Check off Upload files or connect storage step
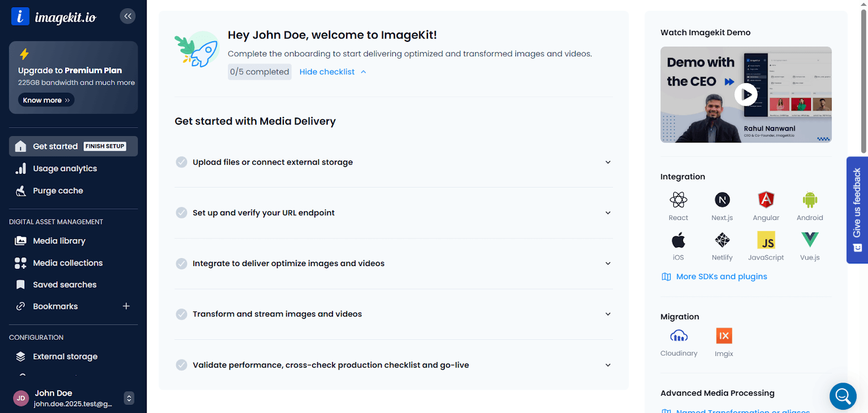 coord(182,162)
